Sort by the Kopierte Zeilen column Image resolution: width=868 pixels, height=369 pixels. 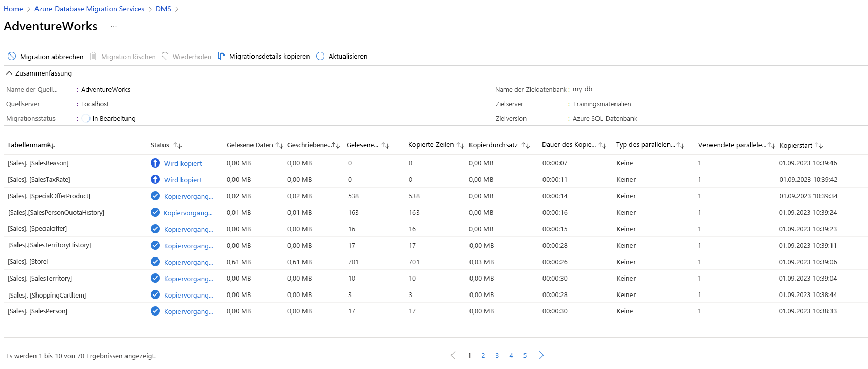tap(460, 145)
